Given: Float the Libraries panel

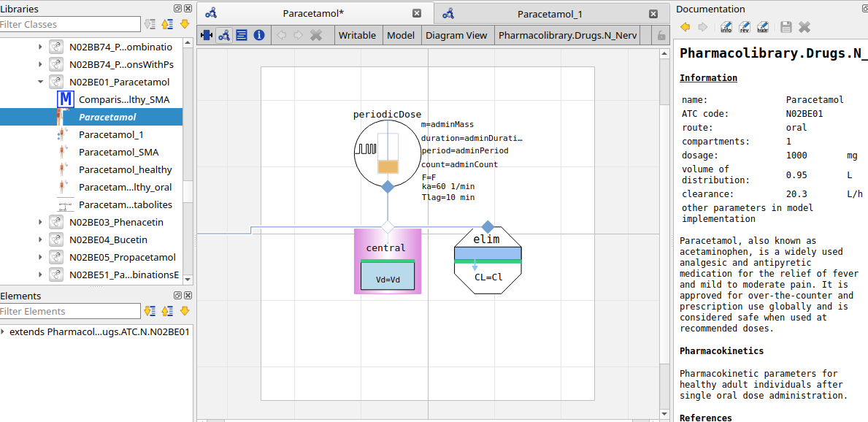Looking at the screenshot, I should point(177,9).
